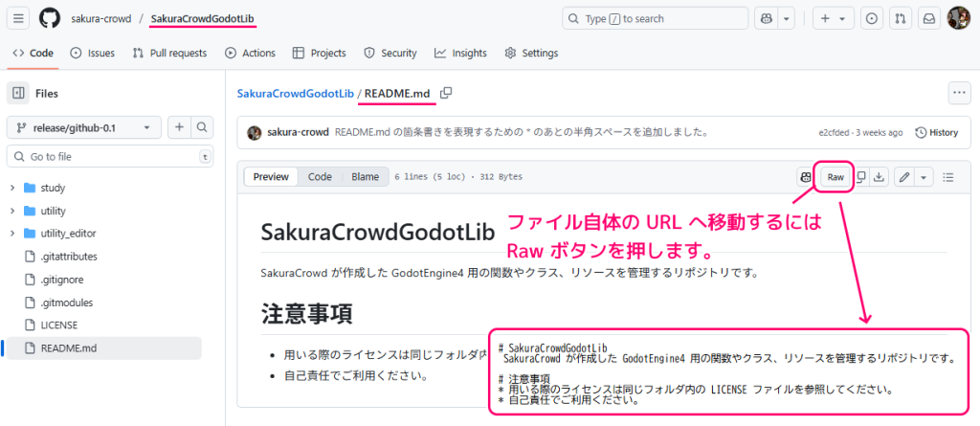The image size is (980, 426).
Task: Click the copy path icon beside README.md
Action: (446, 93)
